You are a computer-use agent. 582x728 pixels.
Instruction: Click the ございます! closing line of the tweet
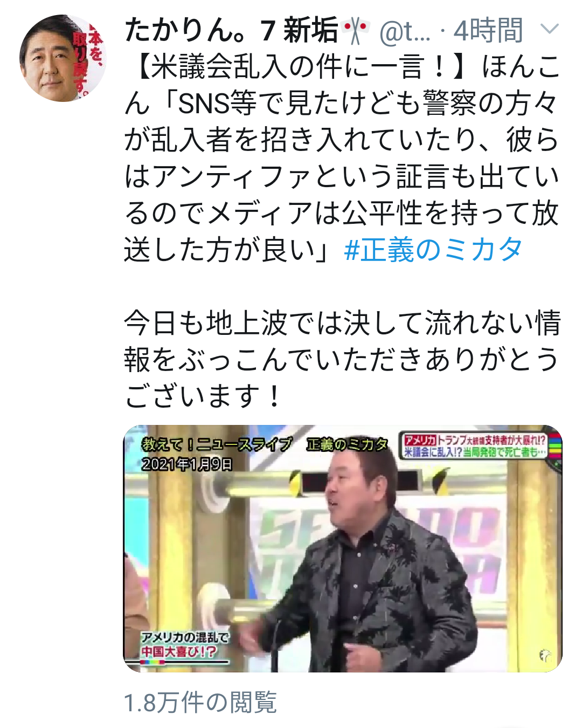click(x=204, y=395)
